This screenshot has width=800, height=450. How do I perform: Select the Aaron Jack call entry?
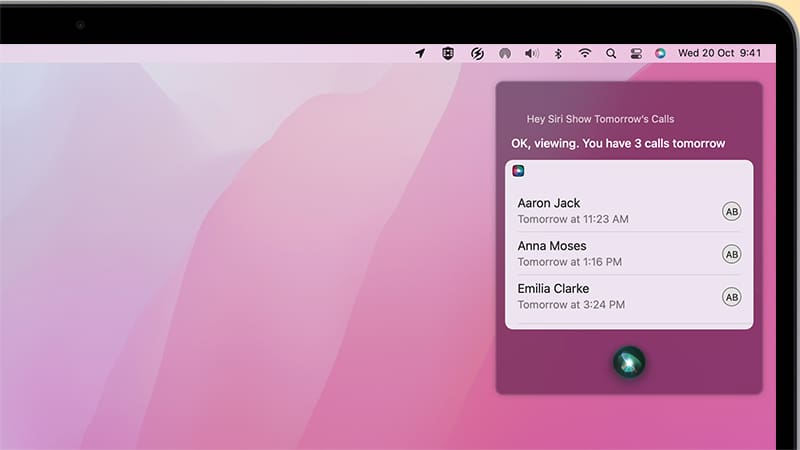[629, 211]
